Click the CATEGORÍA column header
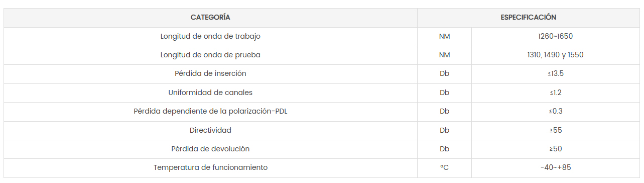 210,18
